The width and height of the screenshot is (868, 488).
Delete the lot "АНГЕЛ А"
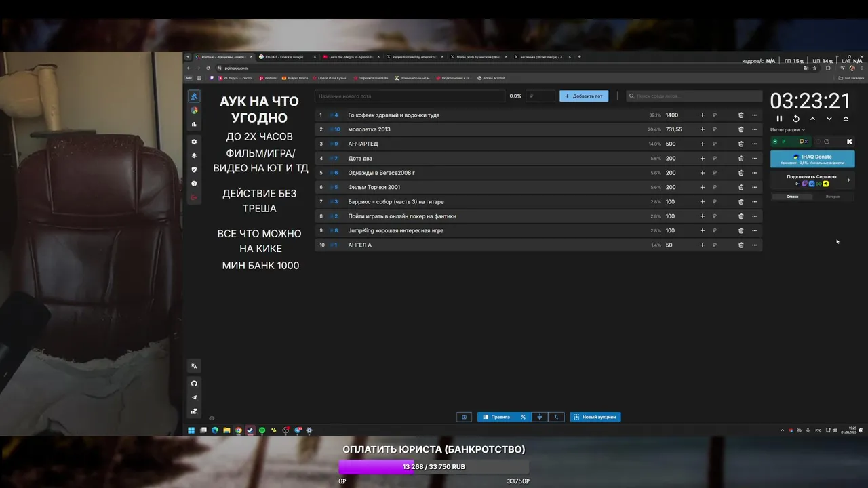click(741, 245)
